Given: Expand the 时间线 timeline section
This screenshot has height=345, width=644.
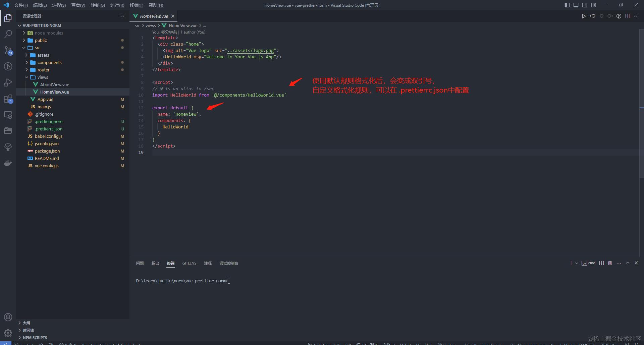Looking at the screenshot, I should 73,330.
